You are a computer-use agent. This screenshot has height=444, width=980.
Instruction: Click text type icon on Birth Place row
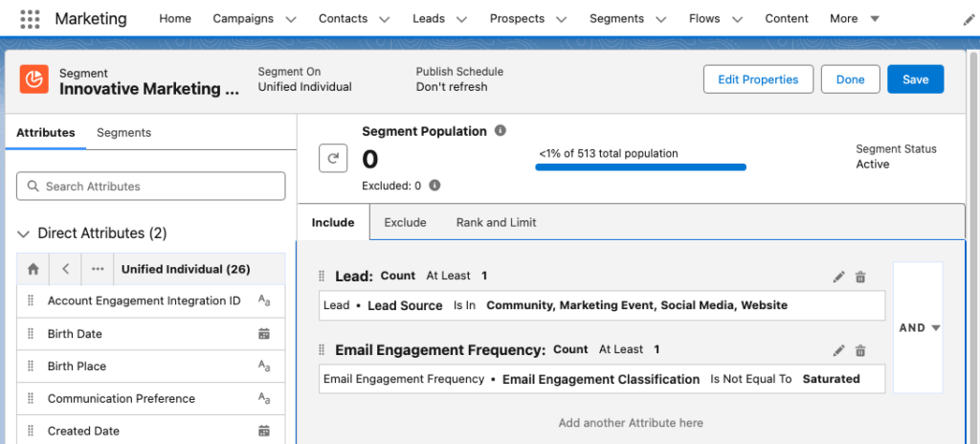264,366
